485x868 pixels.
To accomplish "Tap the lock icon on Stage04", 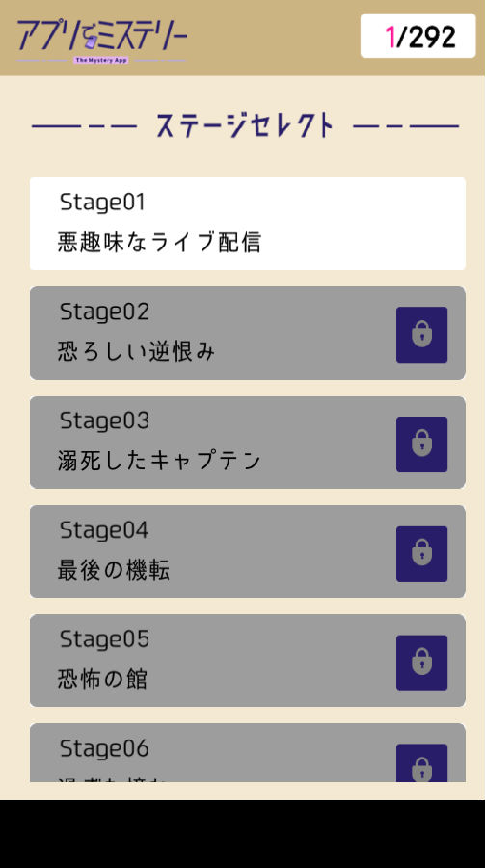I will (x=422, y=553).
